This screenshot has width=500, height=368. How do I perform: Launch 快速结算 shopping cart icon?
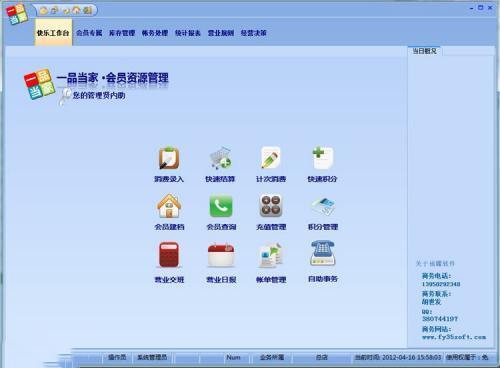pos(220,158)
